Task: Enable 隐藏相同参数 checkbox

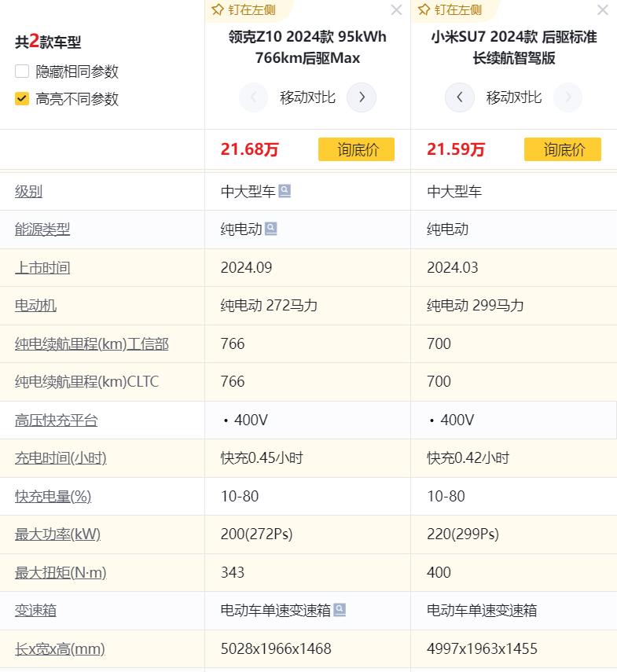Action: pyautogui.click(x=22, y=72)
